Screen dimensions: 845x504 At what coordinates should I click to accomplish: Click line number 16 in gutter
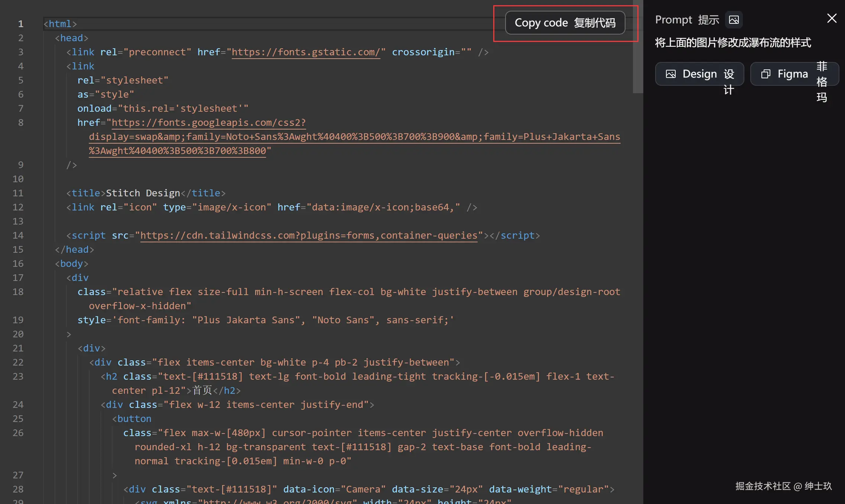click(x=18, y=264)
